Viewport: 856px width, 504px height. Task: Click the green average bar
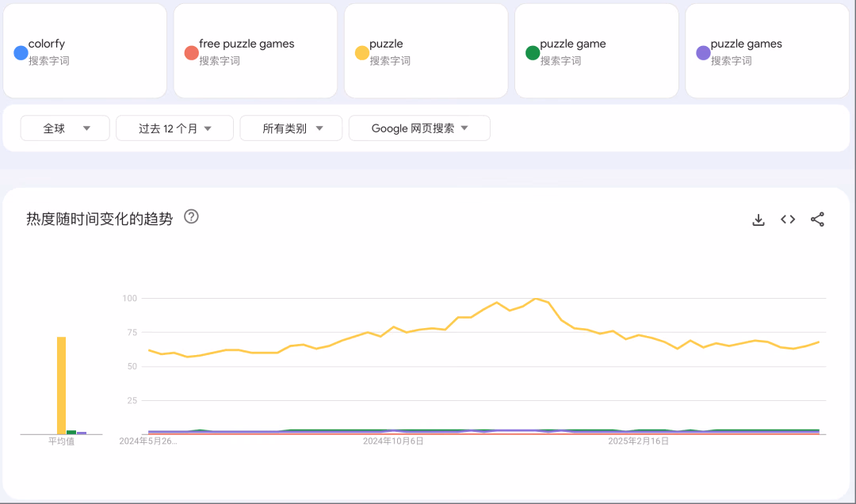pos(71,433)
